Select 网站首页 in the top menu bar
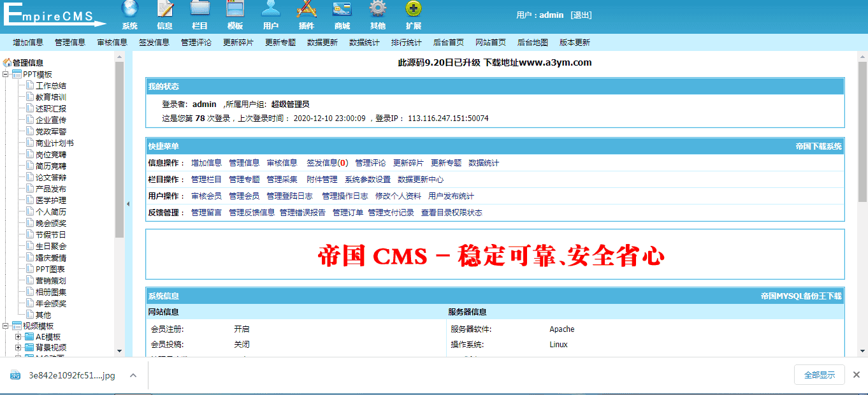Screen dimensions: 868x395 491,43
